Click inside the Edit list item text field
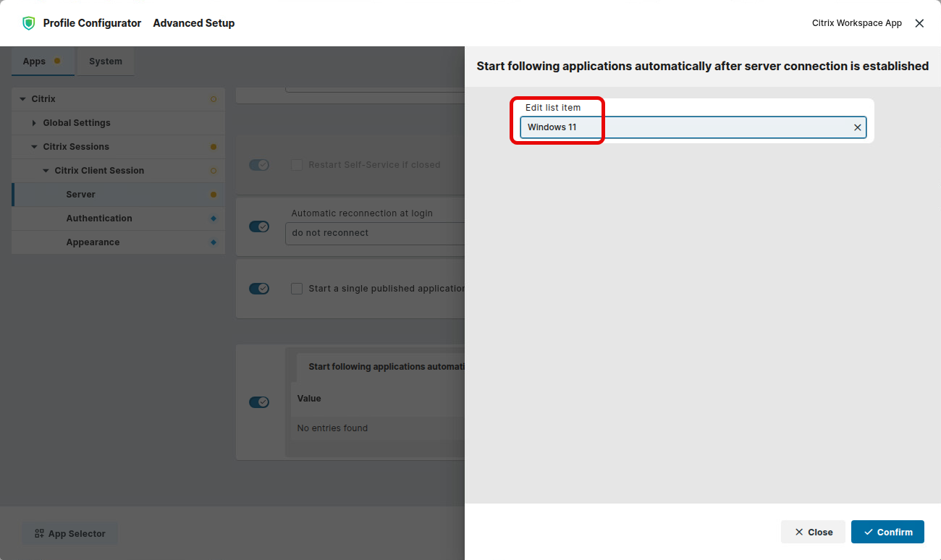 click(684, 127)
